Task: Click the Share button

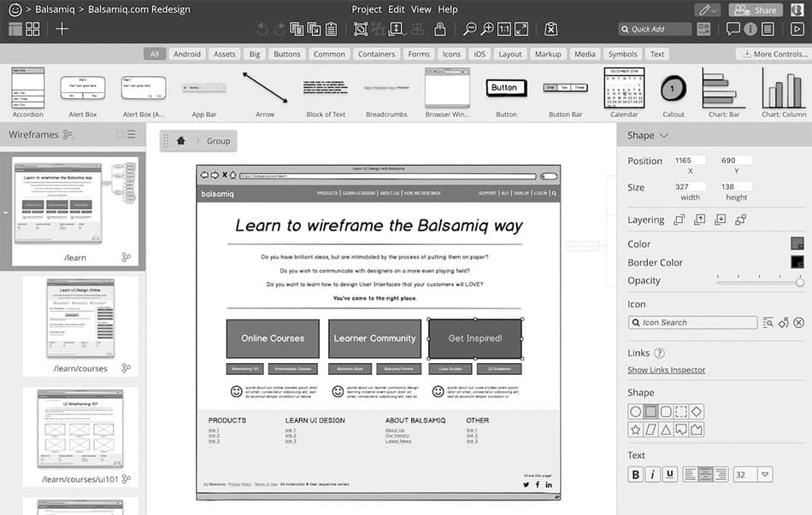Action: 756,10
